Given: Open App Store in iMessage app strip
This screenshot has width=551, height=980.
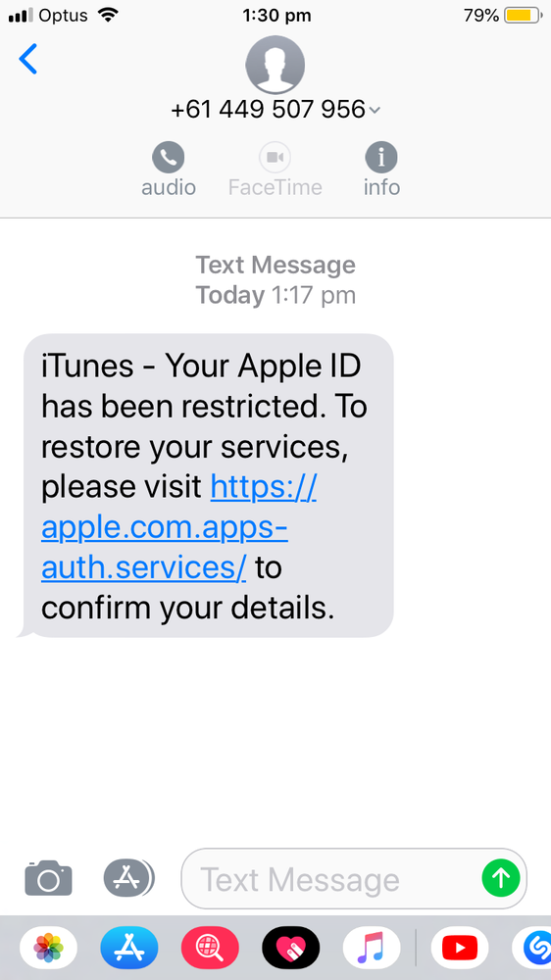Looking at the screenshot, I should pos(129,948).
